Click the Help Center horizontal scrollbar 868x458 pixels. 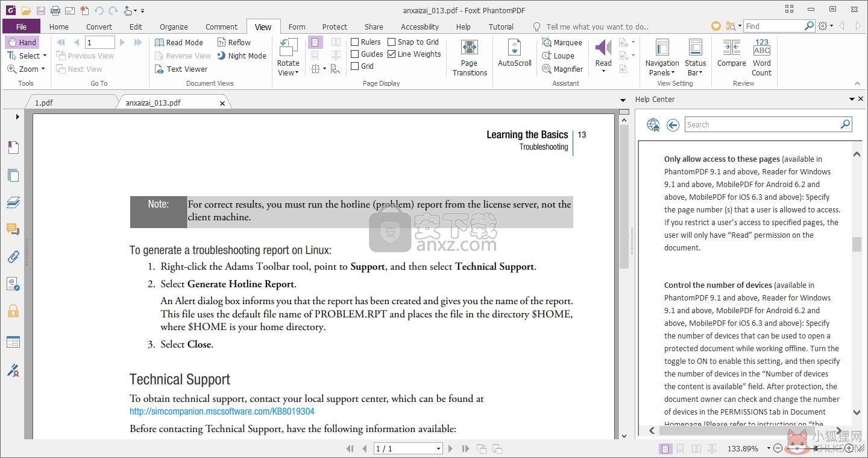[x=745, y=431]
